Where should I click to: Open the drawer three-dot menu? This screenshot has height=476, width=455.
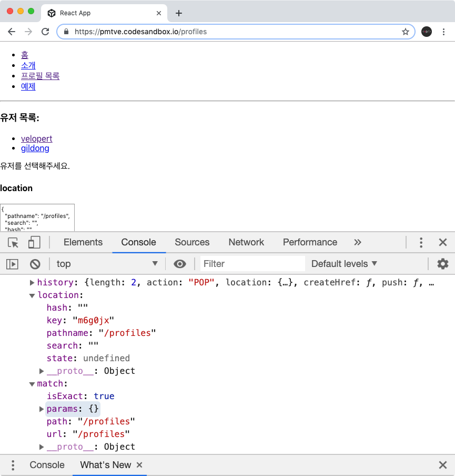click(x=13, y=465)
